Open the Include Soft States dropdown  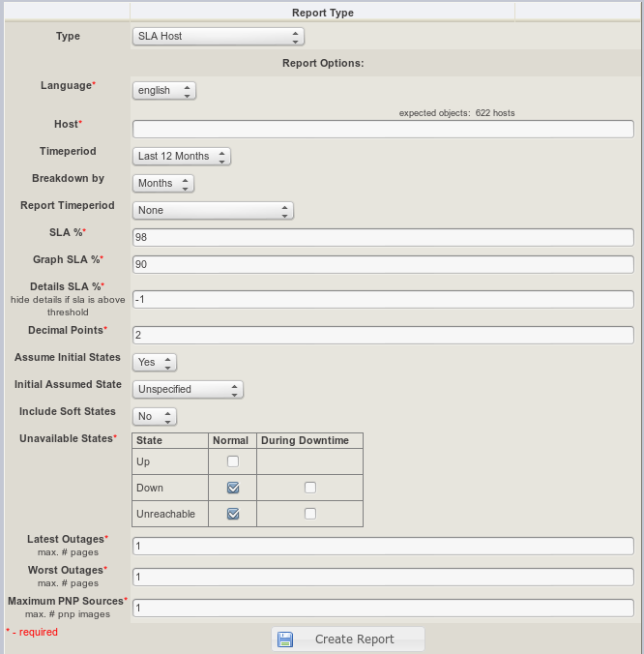click(155, 416)
